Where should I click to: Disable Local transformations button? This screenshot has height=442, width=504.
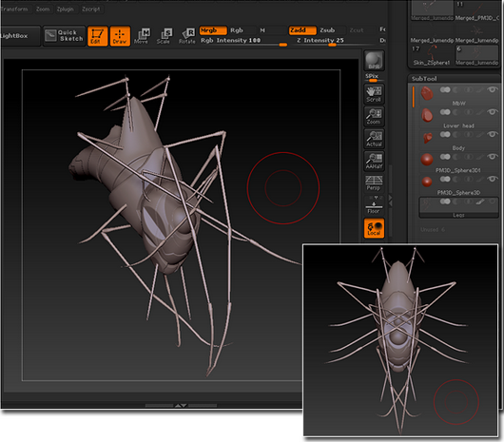[x=374, y=228]
